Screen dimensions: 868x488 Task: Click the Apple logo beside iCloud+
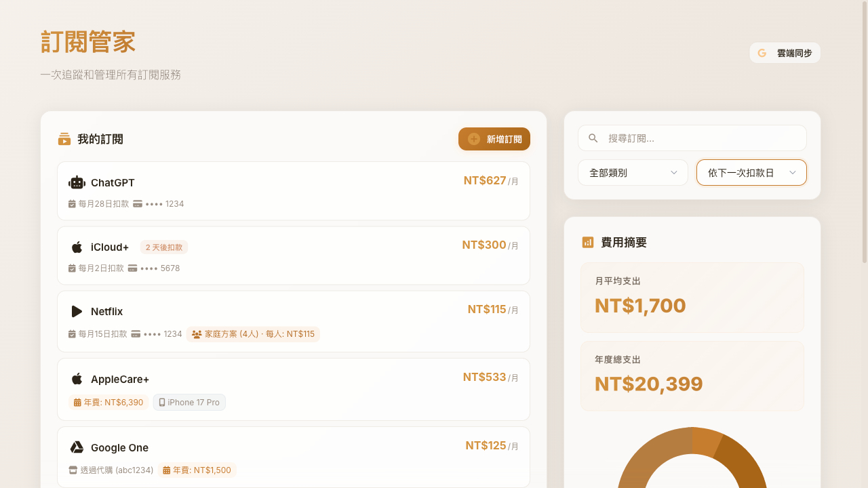77,247
